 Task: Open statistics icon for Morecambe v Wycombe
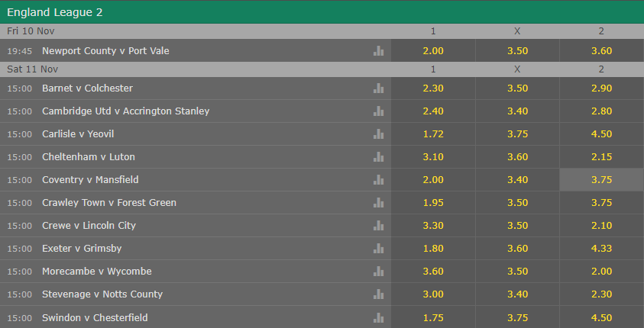tap(378, 272)
